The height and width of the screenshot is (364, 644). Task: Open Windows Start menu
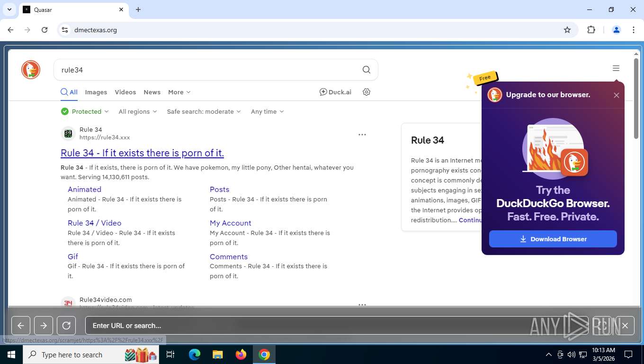tap(11, 355)
